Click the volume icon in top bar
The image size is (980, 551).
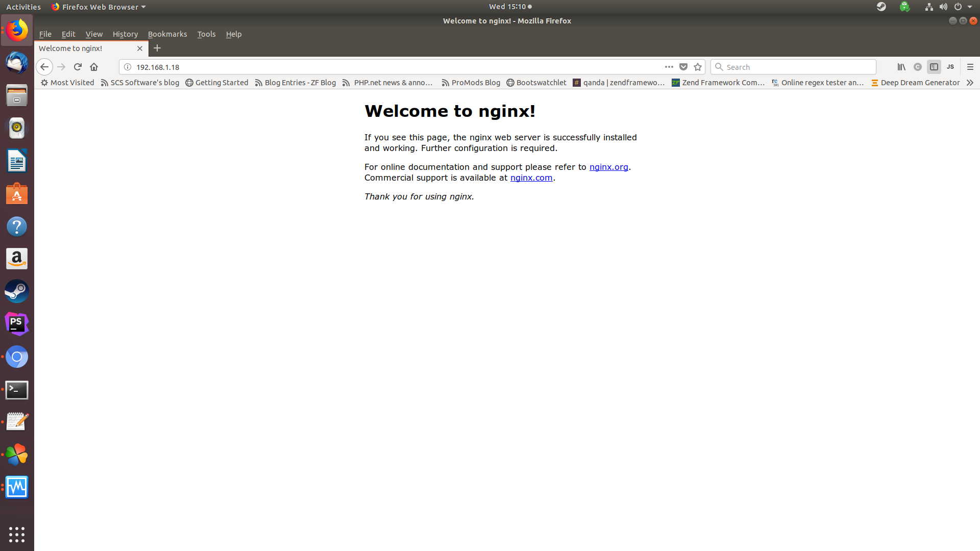click(x=943, y=7)
